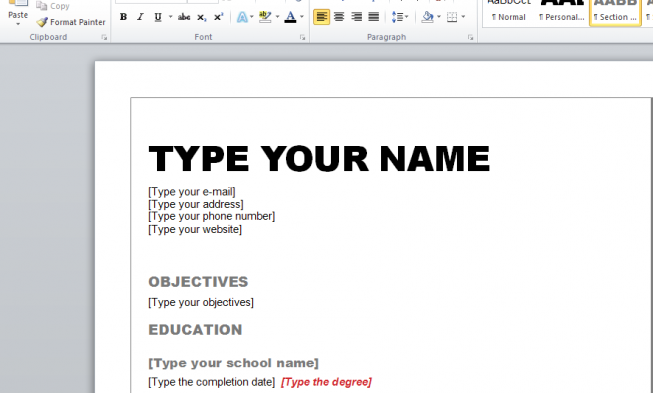Apply Superscript formatting
This screenshot has width=653, height=393.
[x=218, y=17]
